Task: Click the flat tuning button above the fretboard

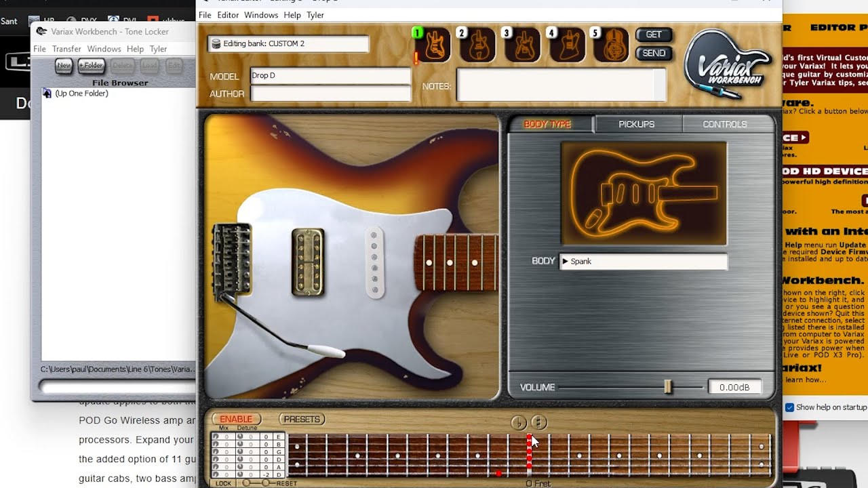Action: click(519, 422)
